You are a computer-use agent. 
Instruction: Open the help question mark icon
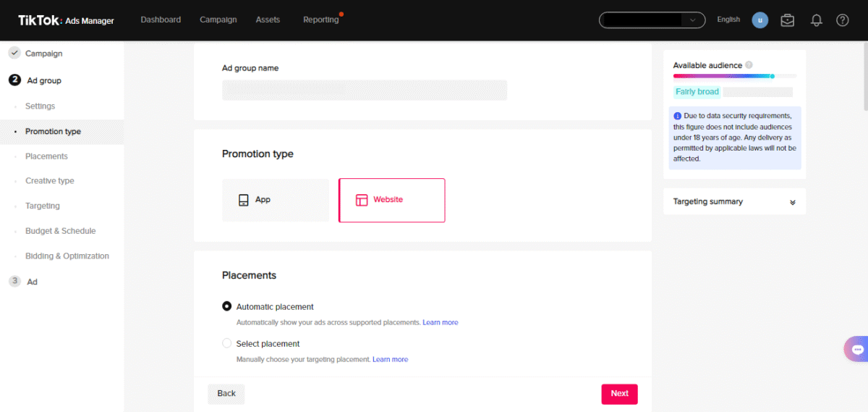click(843, 20)
